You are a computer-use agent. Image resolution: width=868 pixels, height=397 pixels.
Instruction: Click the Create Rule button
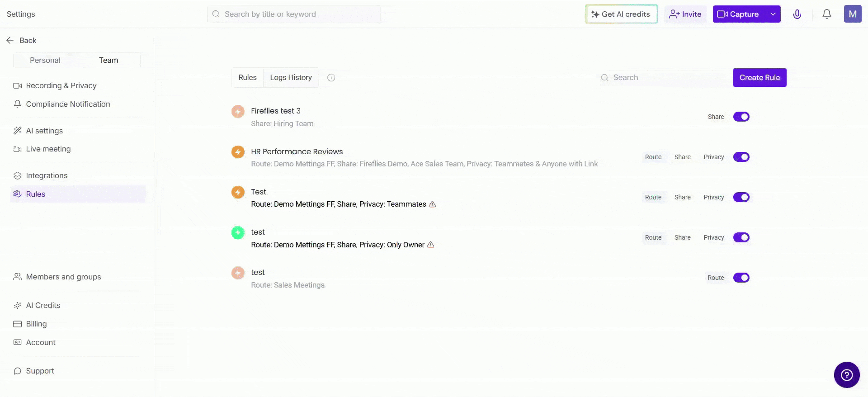point(759,77)
